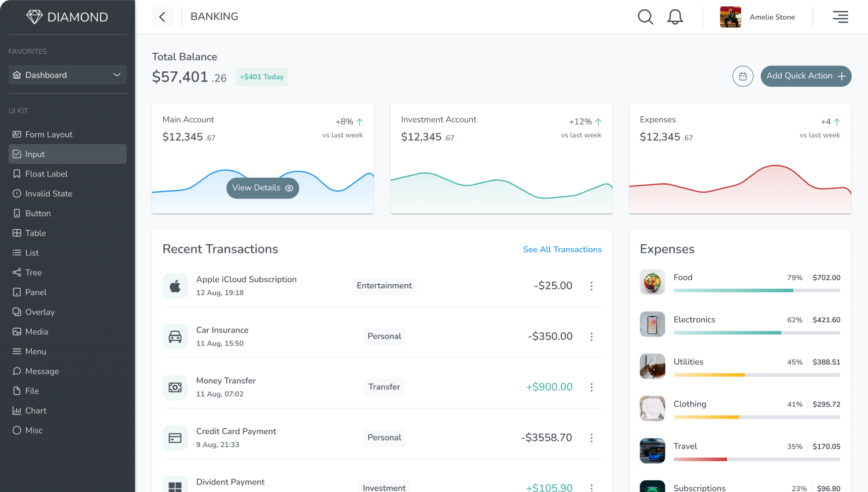Click the Amelie Stone profile avatar
Image resolution: width=868 pixels, height=492 pixels.
730,17
